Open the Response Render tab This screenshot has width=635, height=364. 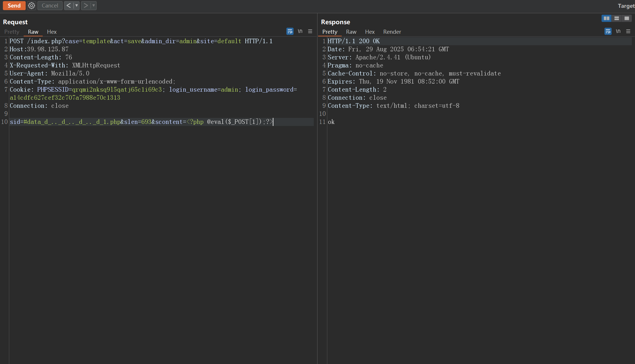click(x=392, y=32)
